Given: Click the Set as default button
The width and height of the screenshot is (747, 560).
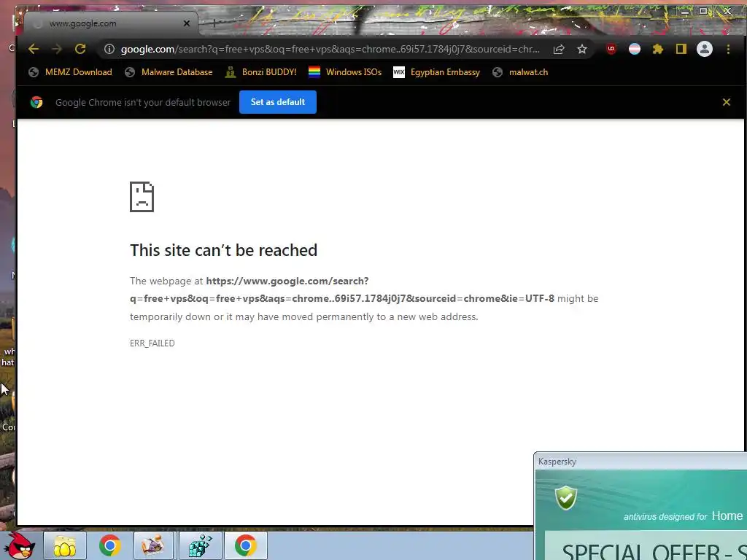Looking at the screenshot, I should pyautogui.click(x=278, y=102).
